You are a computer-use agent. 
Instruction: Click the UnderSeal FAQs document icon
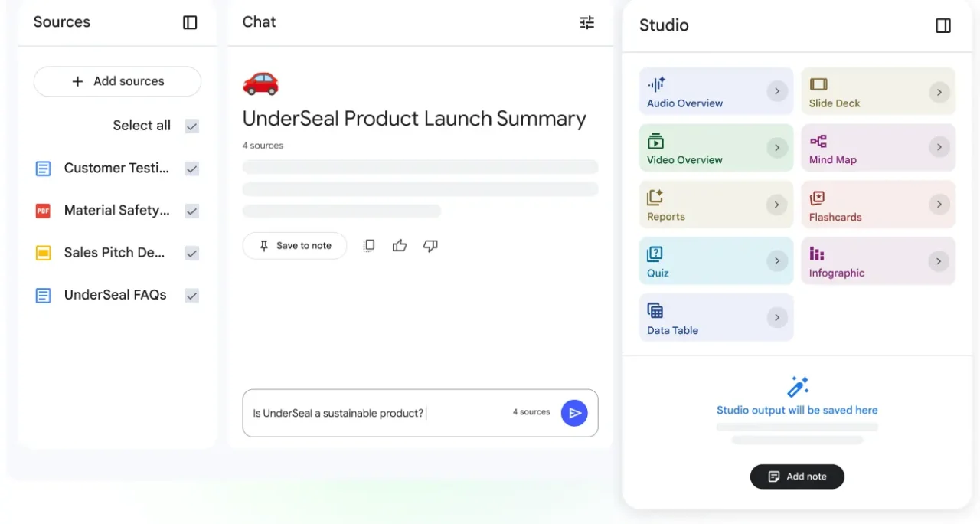point(44,295)
